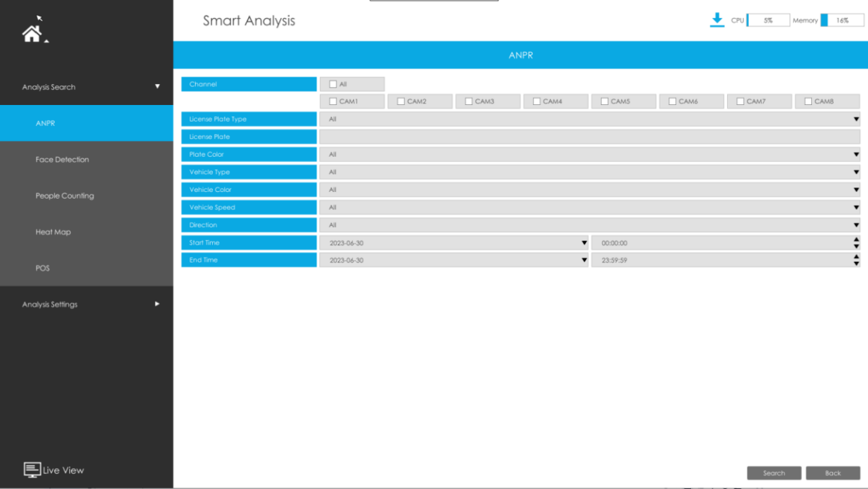The height and width of the screenshot is (489, 868).
Task: Open the Heat Map page
Action: pos(86,232)
